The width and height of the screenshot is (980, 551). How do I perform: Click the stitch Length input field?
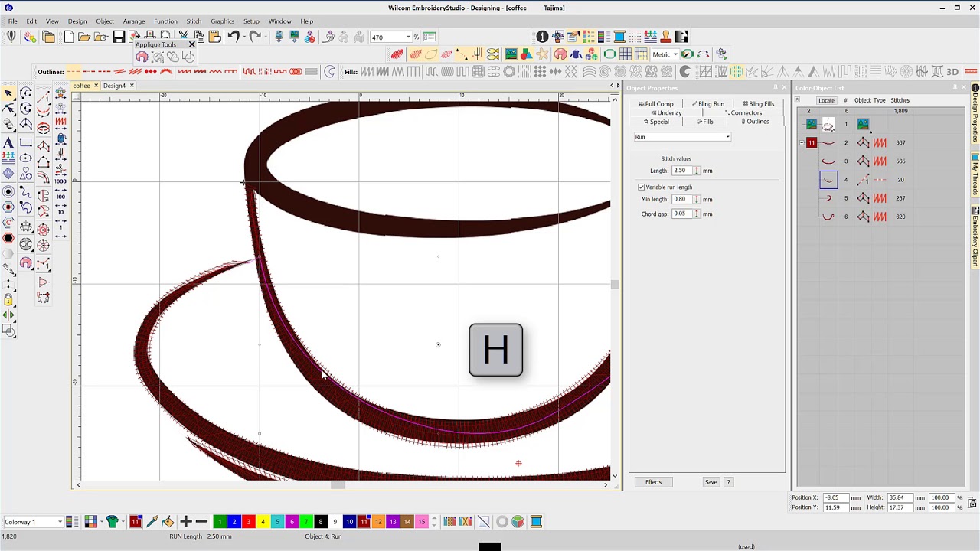[x=681, y=171]
